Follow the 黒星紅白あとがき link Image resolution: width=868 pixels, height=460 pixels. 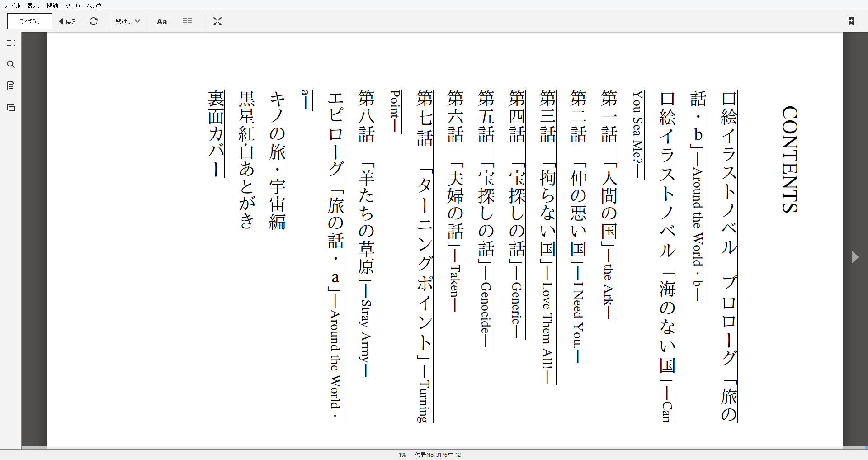click(x=247, y=160)
